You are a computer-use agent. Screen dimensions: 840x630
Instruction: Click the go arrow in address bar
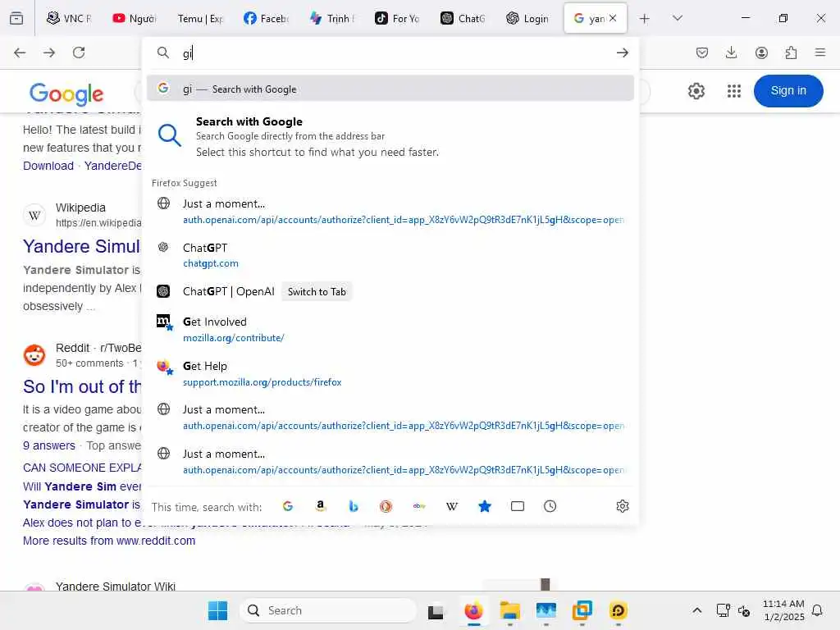[x=622, y=52]
